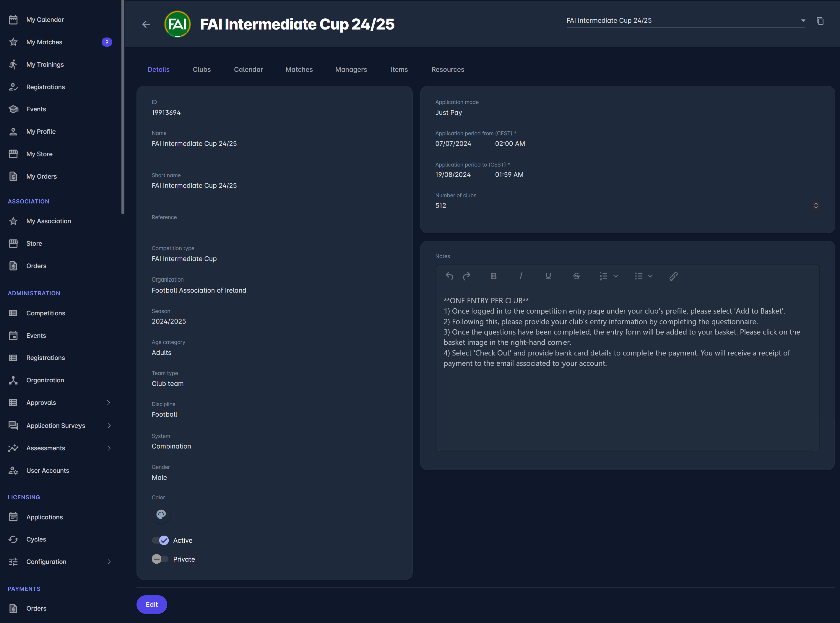
Task: Open the Association Store link
Action: (34, 243)
